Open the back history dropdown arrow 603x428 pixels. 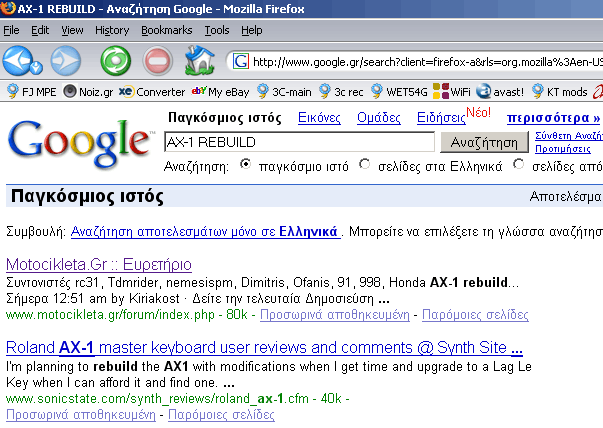pyautogui.click(x=37, y=68)
